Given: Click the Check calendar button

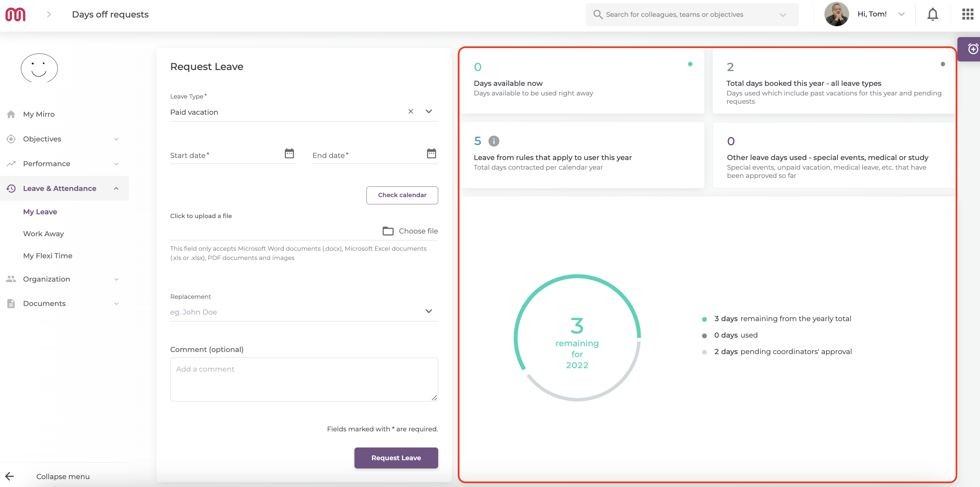Looking at the screenshot, I should [402, 195].
